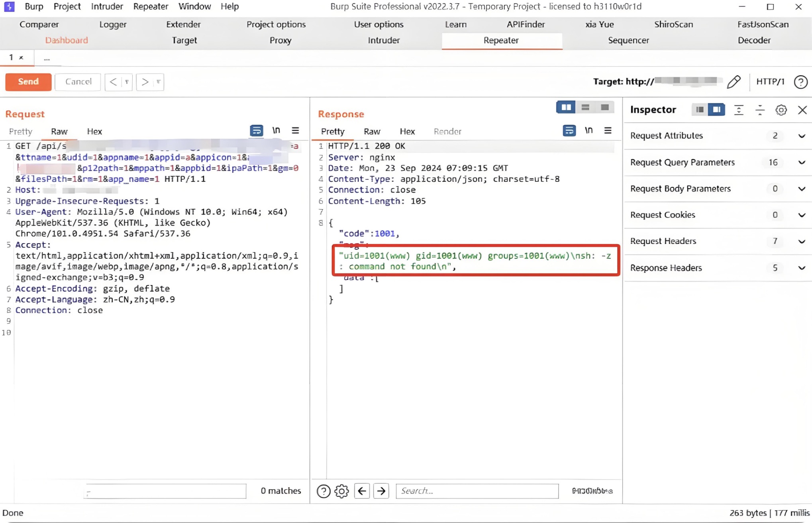Image resolution: width=812 pixels, height=523 pixels.
Task: Click the Cancel button
Action: [78, 82]
